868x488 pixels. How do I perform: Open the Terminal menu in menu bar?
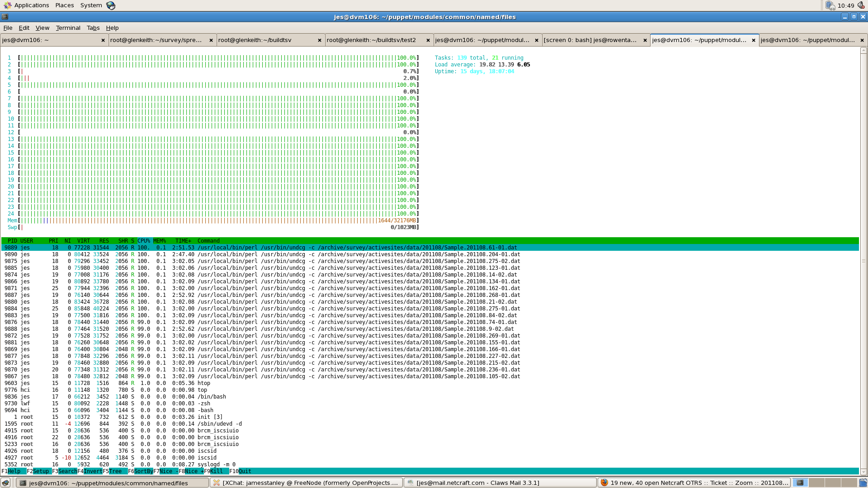[68, 28]
